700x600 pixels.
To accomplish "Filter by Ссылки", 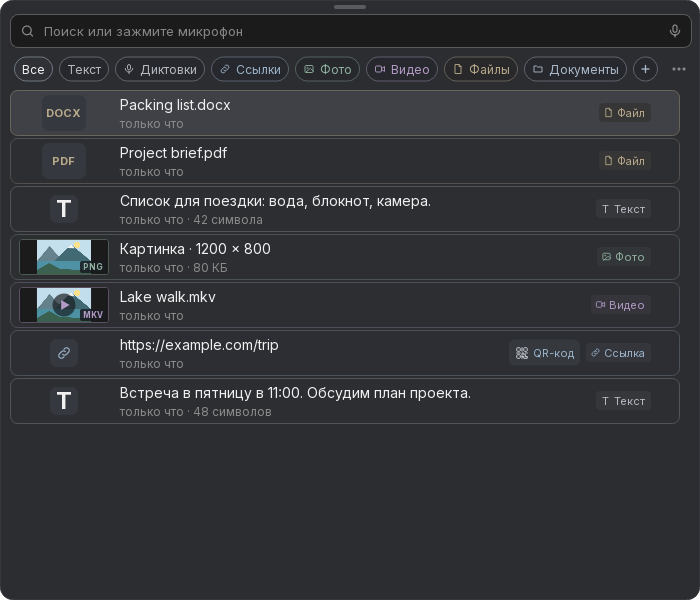I will tap(250, 70).
